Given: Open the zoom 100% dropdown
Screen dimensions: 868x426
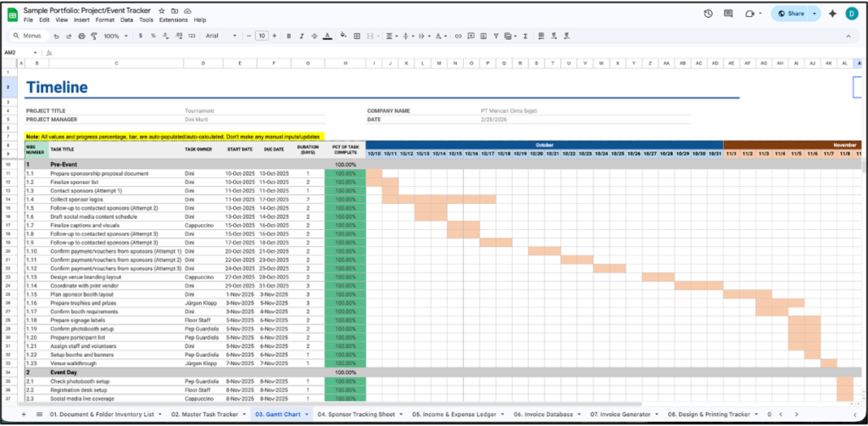Looking at the screenshot, I should [x=114, y=36].
